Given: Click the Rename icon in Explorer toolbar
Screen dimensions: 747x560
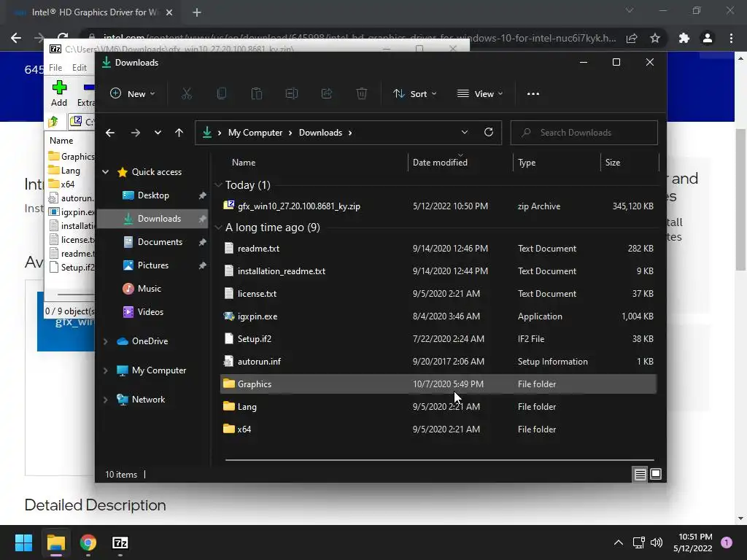Looking at the screenshot, I should [x=292, y=94].
